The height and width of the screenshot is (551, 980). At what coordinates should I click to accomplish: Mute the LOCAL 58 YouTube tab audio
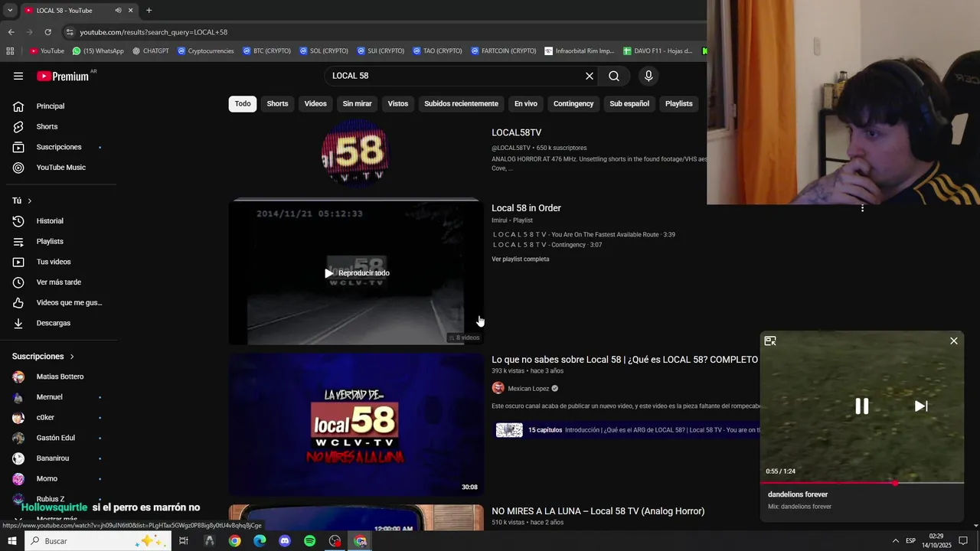point(118,11)
